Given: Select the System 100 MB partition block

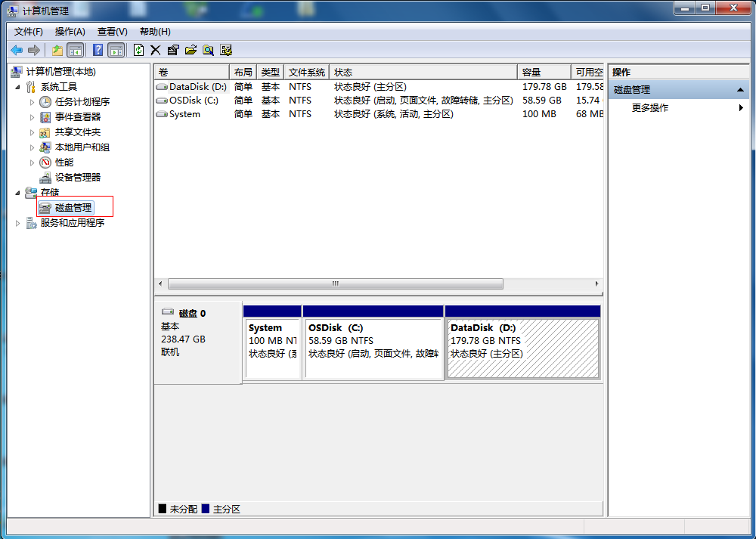Looking at the screenshot, I should 272,342.
